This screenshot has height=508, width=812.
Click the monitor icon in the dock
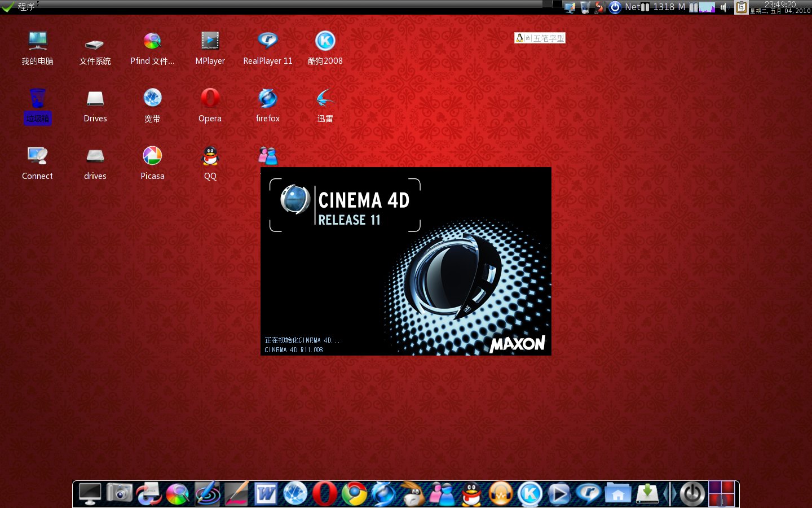click(90, 494)
